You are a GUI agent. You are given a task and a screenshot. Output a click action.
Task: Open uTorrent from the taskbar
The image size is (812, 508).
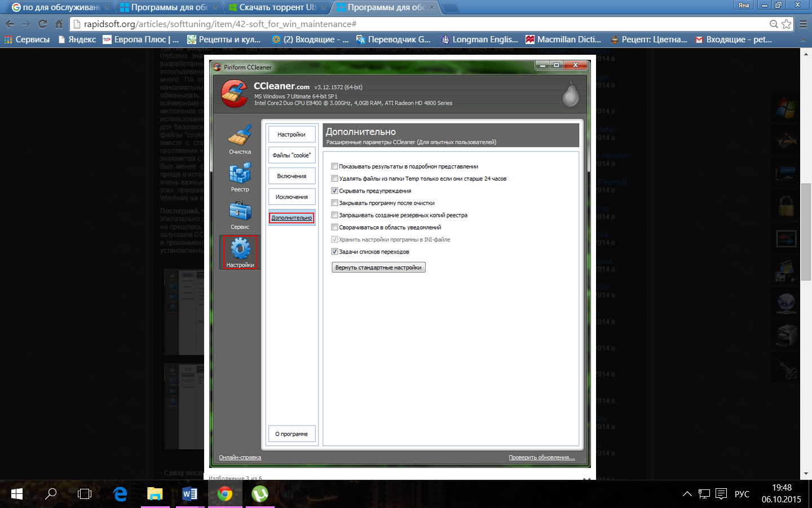(260, 494)
